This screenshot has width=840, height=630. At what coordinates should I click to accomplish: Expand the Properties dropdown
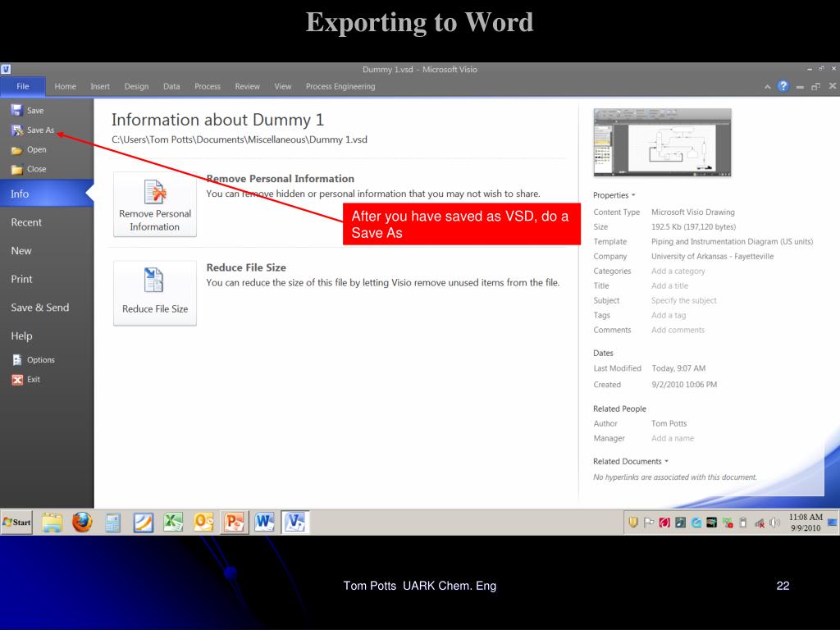coord(614,195)
